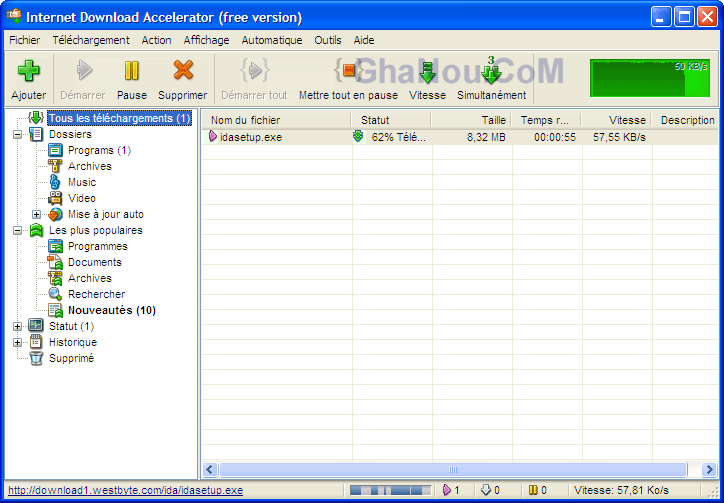Select Les plus populaires node icon
The height and width of the screenshot is (503, 724).
tap(36, 230)
